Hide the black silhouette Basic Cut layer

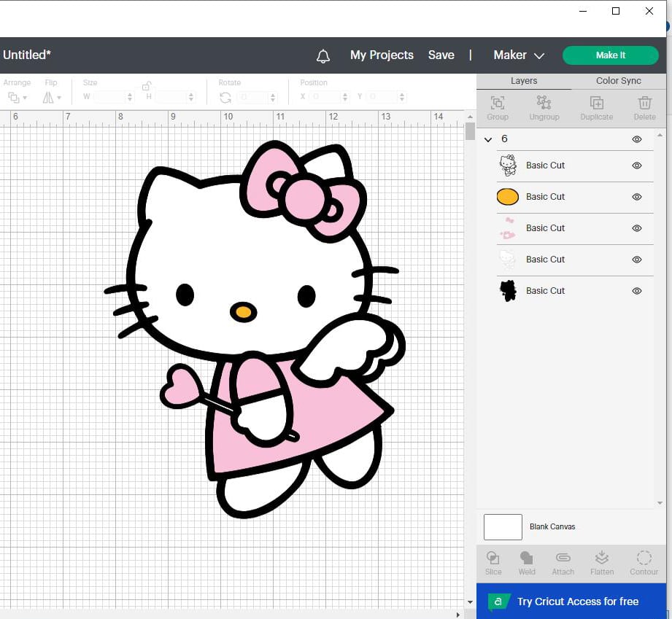pyautogui.click(x=636, y=291)
